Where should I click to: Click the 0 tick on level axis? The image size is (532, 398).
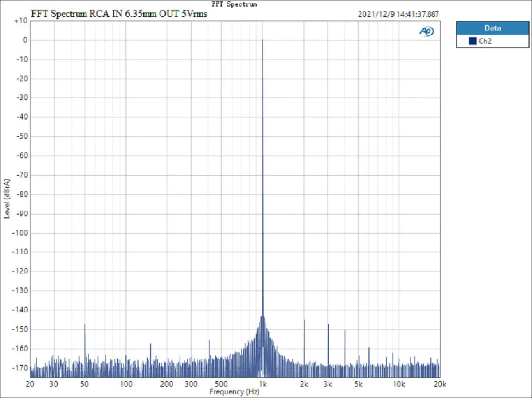26,40
